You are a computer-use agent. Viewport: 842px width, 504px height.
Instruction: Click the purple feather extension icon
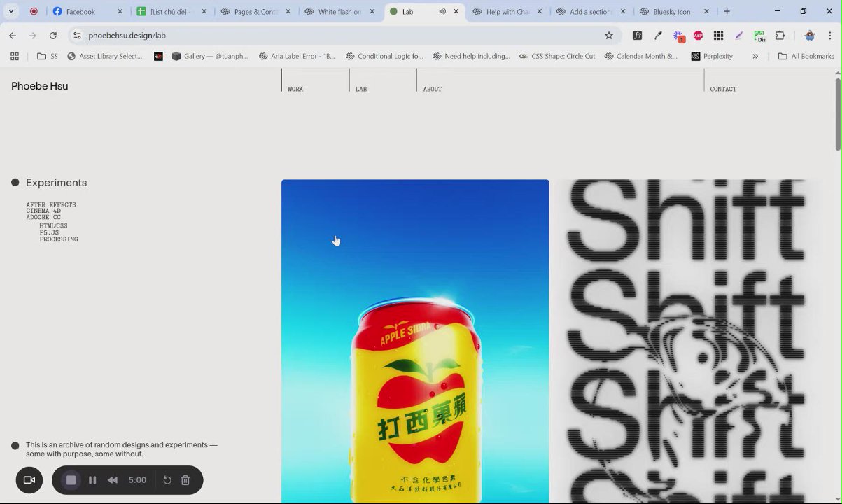[738, 36]
